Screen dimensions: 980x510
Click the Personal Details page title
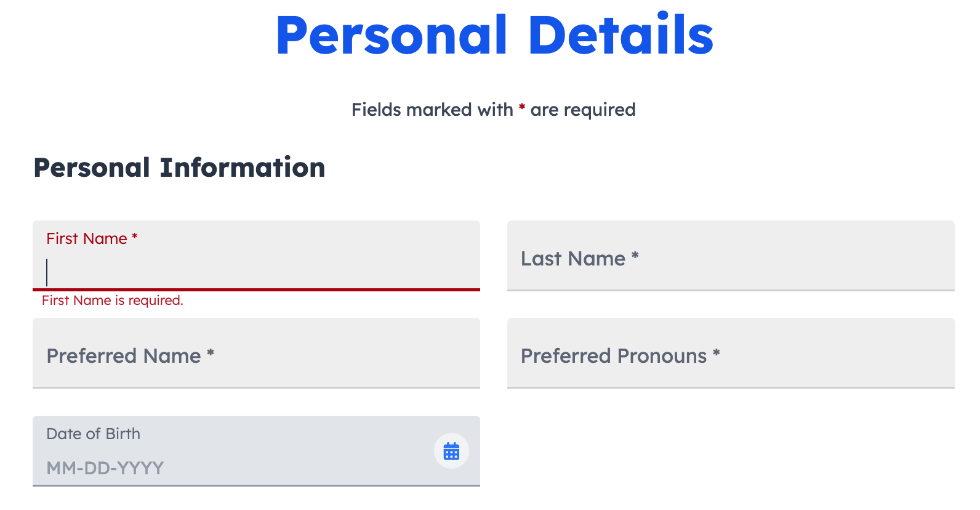coord(495,35)
